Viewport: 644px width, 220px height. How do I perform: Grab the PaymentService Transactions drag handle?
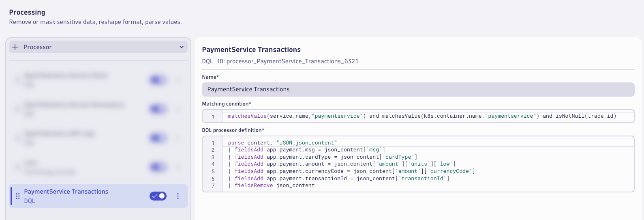[18, 196]
